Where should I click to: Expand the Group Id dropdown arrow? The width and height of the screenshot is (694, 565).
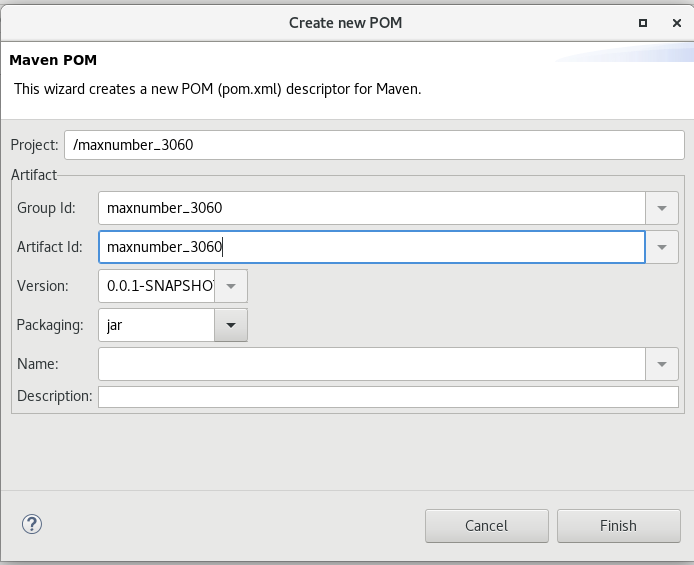(x=662, y=208)
